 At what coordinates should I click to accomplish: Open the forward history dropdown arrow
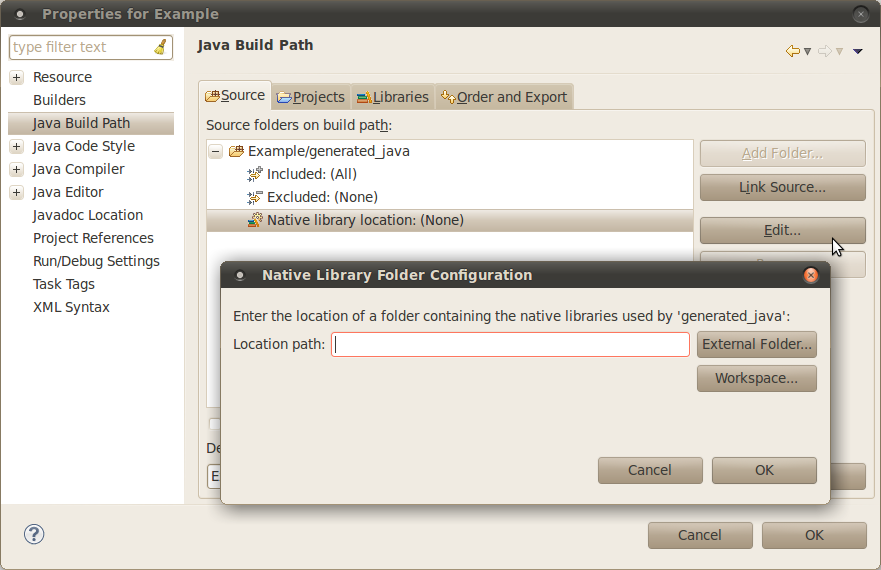(839, 52)
